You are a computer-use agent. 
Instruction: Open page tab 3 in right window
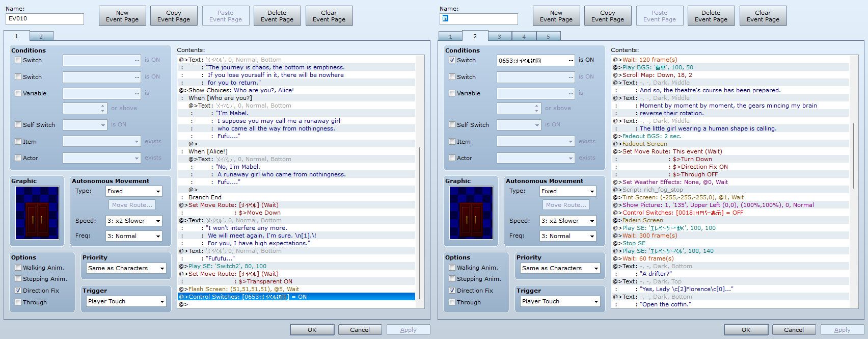(500, 37)
